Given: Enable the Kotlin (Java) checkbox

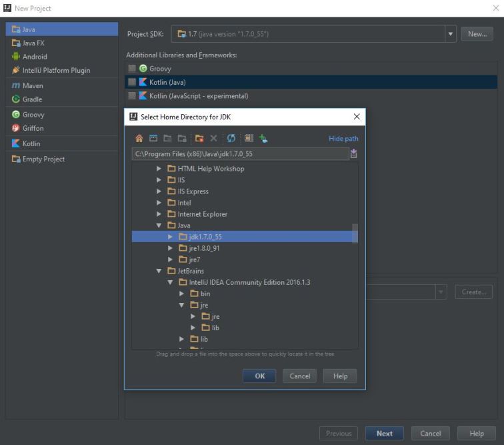Looking at the screenshot, I should (132, 82).
